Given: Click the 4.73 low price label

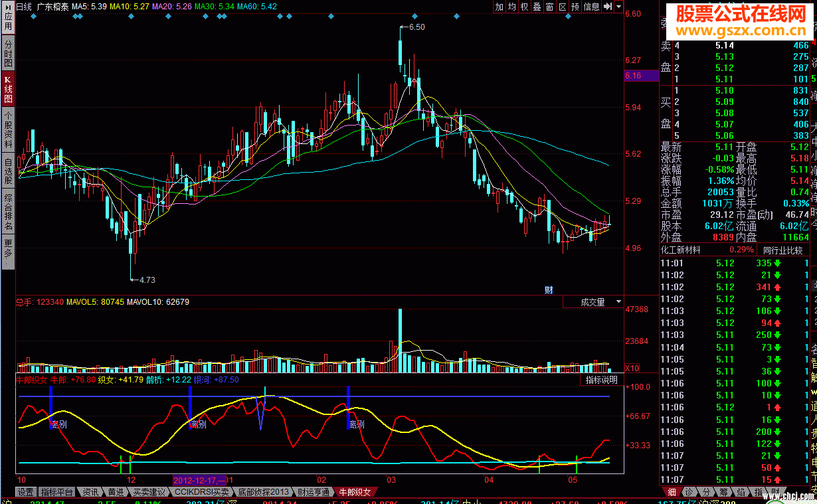Looking at the screenshot, I should (x=147, y=280).
